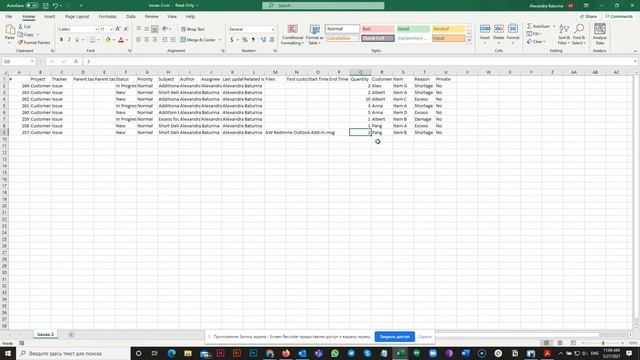
Task: Open Format as Table
Action: tap(315, 34)
